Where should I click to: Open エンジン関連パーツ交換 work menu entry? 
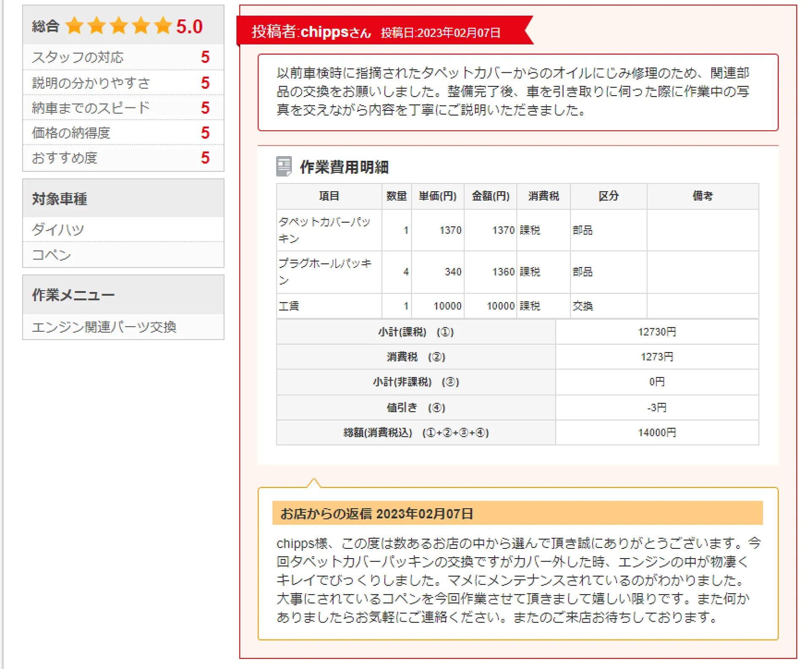pos(104,327)
